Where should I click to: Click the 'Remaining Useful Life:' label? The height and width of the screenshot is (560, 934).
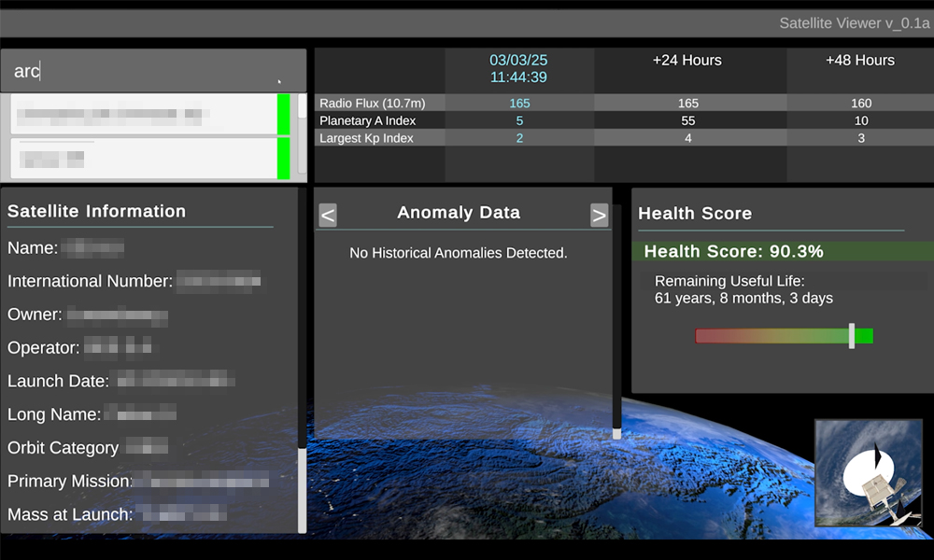pyautogui.click(x=729, y=281)
